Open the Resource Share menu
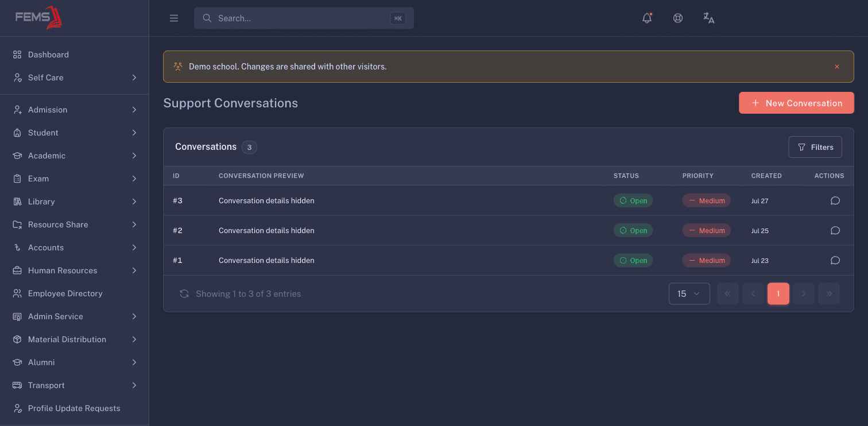Viewport: 868px width, 426px height. (75, 224)
